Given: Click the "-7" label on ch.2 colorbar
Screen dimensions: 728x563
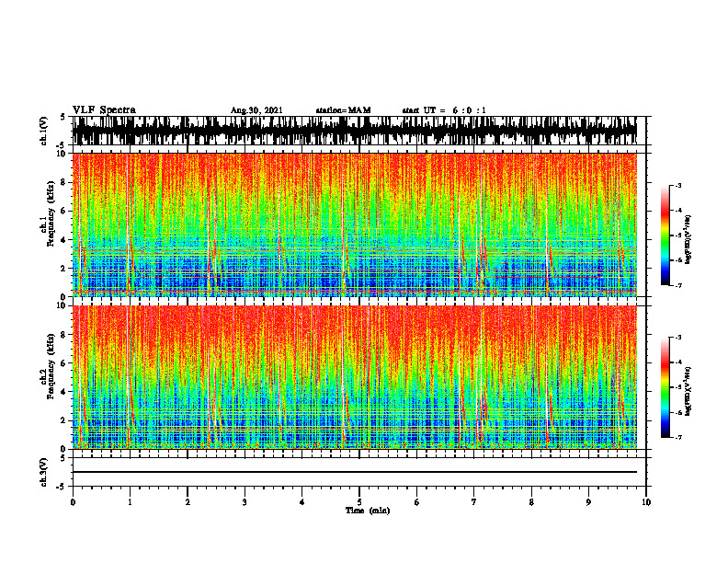Looking at the screenshot, I should (678, 437).
